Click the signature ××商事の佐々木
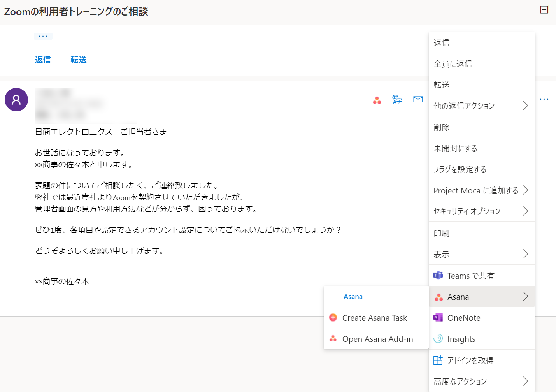556x392 pixels. pyautogui.click(x=62, y=281)
